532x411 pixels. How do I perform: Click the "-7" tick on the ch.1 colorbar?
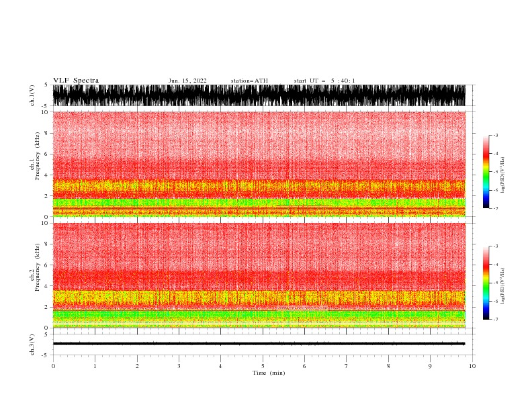coord(495,208)
